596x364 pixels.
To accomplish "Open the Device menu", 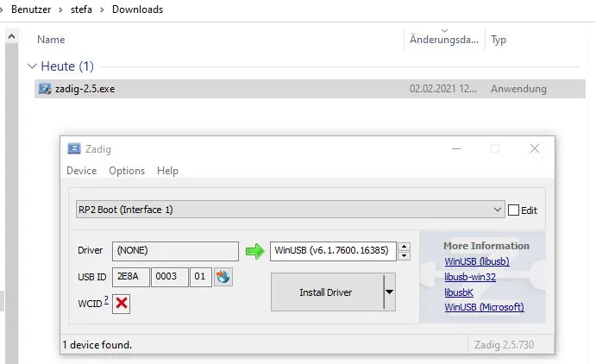I will click(x=81, y=171).
